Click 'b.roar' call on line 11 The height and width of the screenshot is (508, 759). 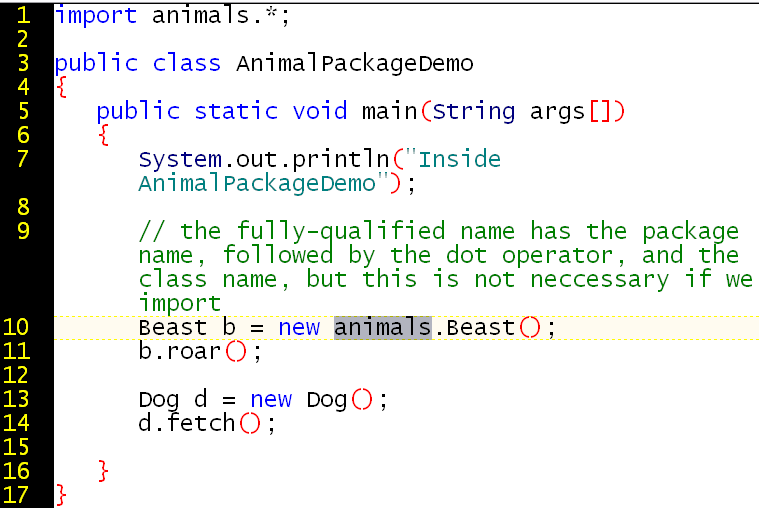pos(180,351)
